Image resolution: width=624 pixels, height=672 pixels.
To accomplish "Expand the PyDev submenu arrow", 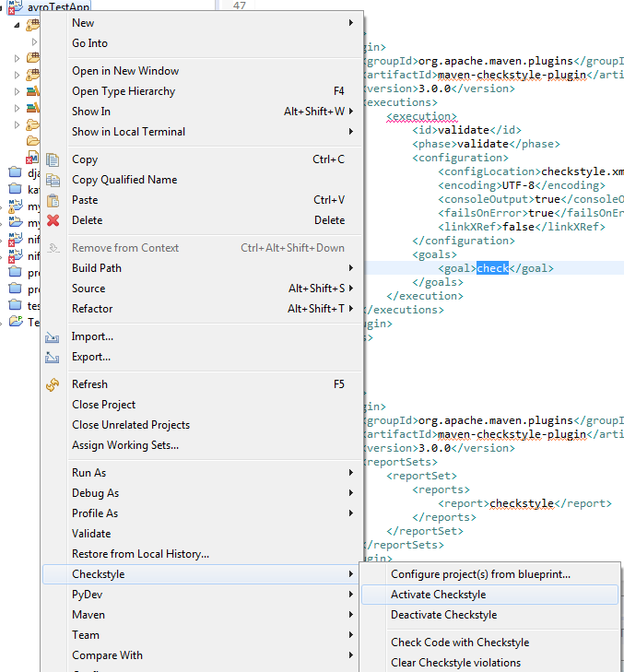I will (x=351, y=595).
